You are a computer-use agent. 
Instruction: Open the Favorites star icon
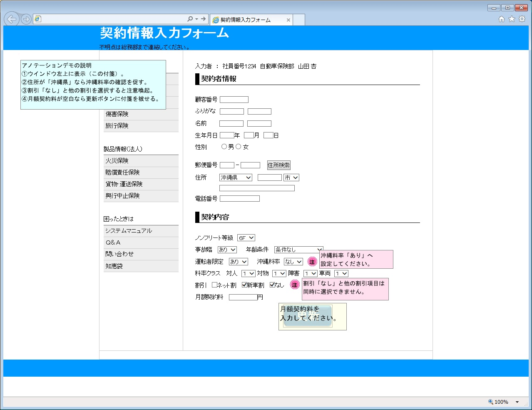click(512, 19)
